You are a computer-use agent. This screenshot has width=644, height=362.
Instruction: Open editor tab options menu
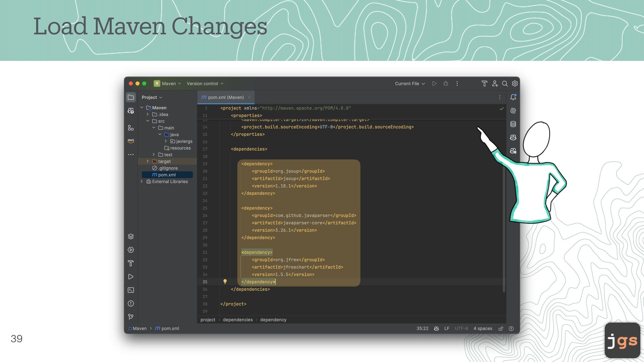tap(500, 97)
